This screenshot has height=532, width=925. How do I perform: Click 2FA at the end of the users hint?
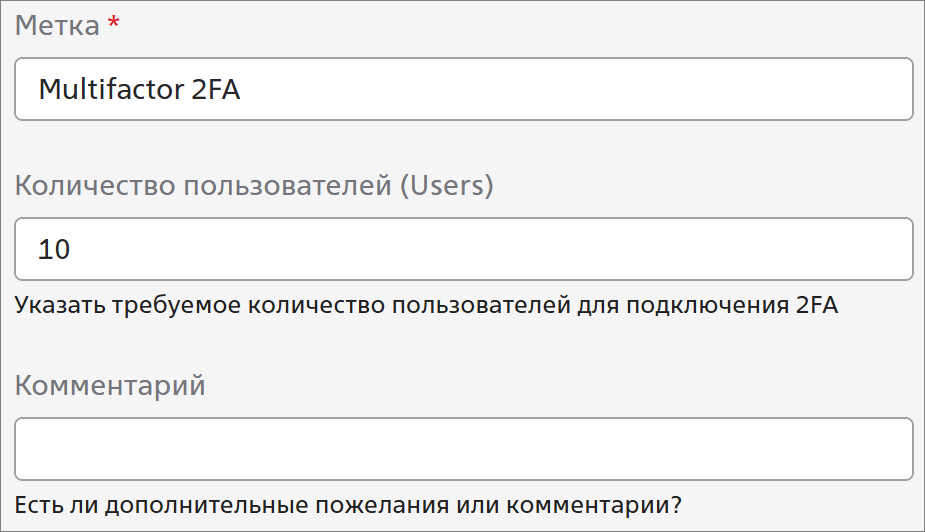(816, 306)
